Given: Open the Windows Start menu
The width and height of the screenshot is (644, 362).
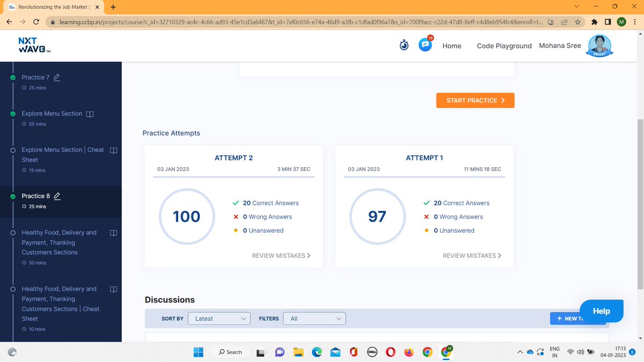Looking at the screenshot, I should [199, 352].
